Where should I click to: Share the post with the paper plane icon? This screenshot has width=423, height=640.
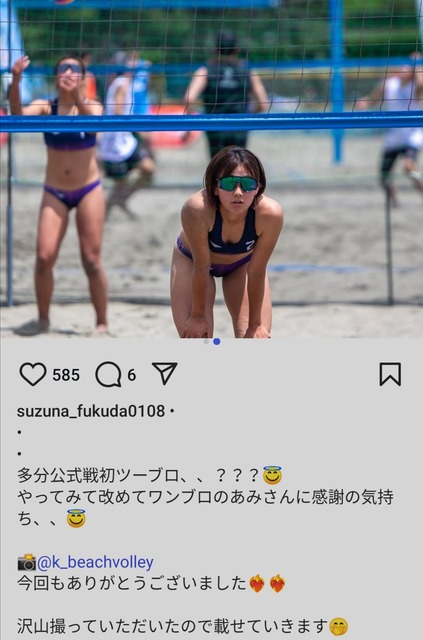[165, 373]
